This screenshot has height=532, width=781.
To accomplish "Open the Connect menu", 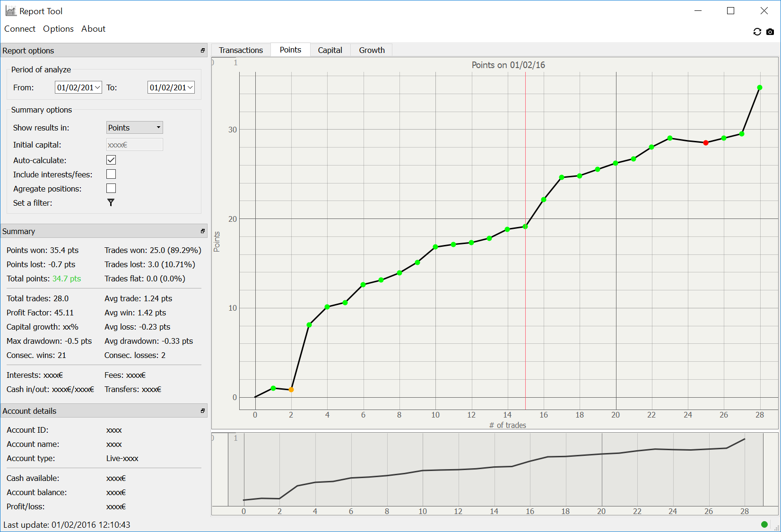I will point(20,29).
